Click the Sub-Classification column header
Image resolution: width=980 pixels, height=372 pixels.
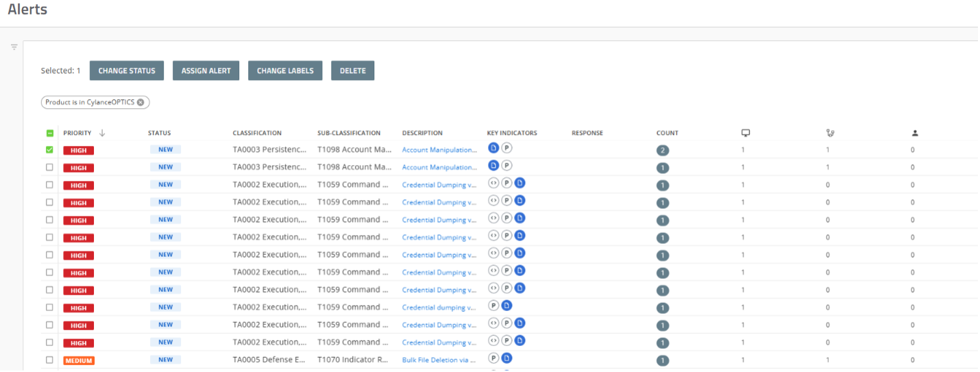coord(349,133)
